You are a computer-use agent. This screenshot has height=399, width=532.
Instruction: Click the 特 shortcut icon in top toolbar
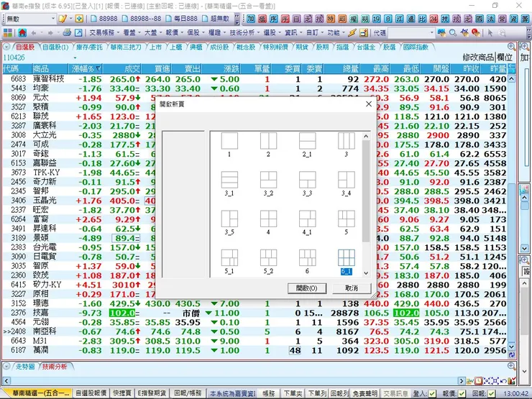331,19
